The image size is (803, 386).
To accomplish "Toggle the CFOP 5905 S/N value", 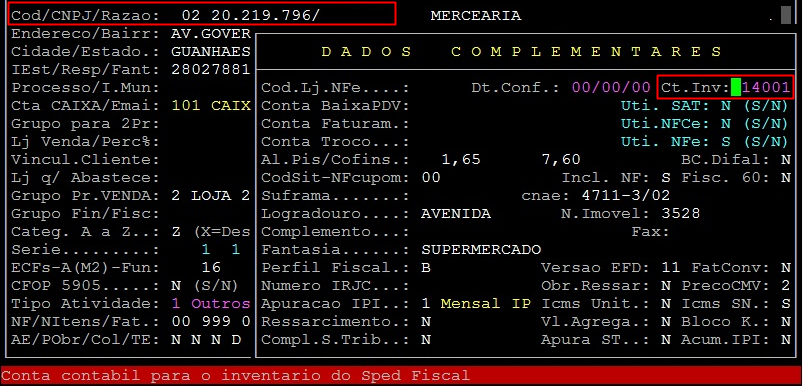I will 176,286.
